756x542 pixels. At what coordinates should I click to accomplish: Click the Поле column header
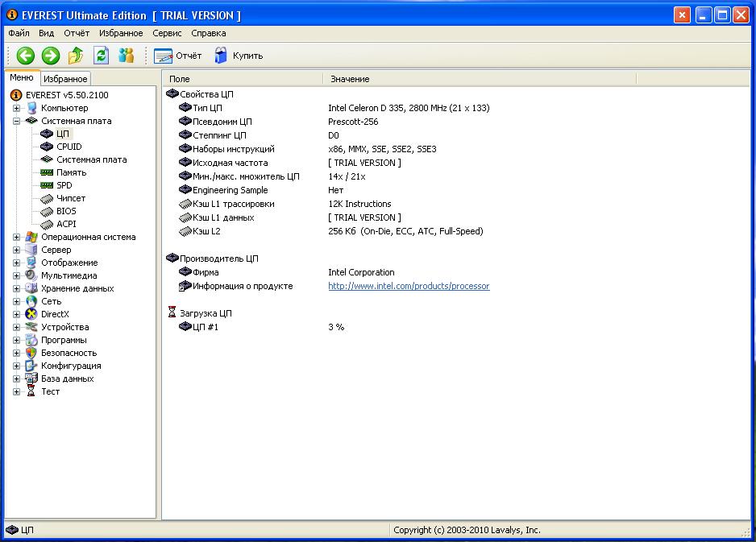(x=243, y=79)
